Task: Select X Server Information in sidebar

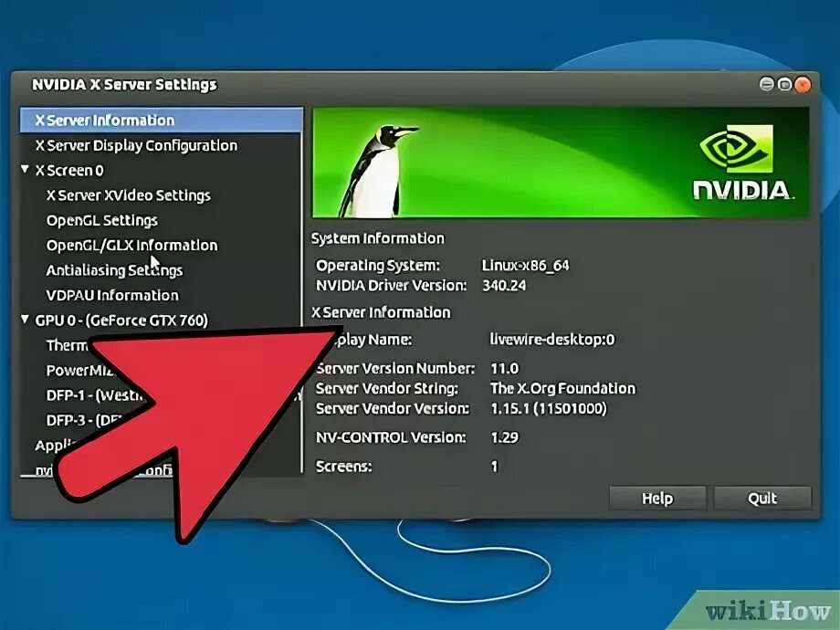Action: coord(162,120)
